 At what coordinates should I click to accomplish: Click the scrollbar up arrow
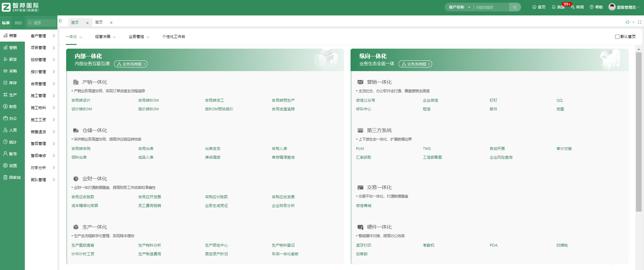click(x=639, y=49)
